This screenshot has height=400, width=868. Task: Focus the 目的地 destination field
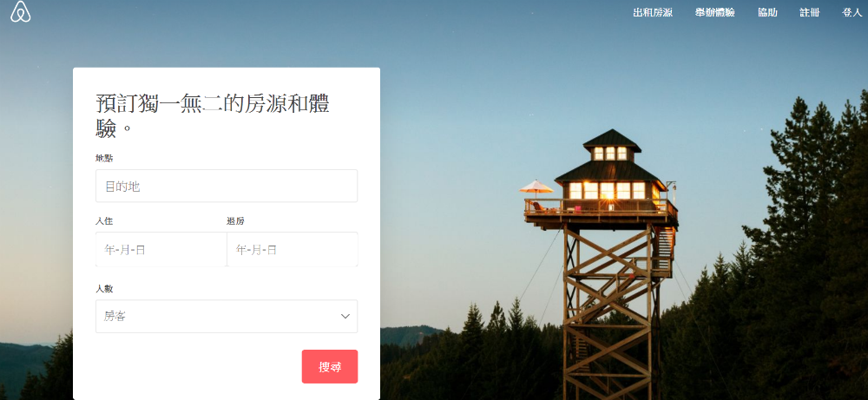pos(227,186)
